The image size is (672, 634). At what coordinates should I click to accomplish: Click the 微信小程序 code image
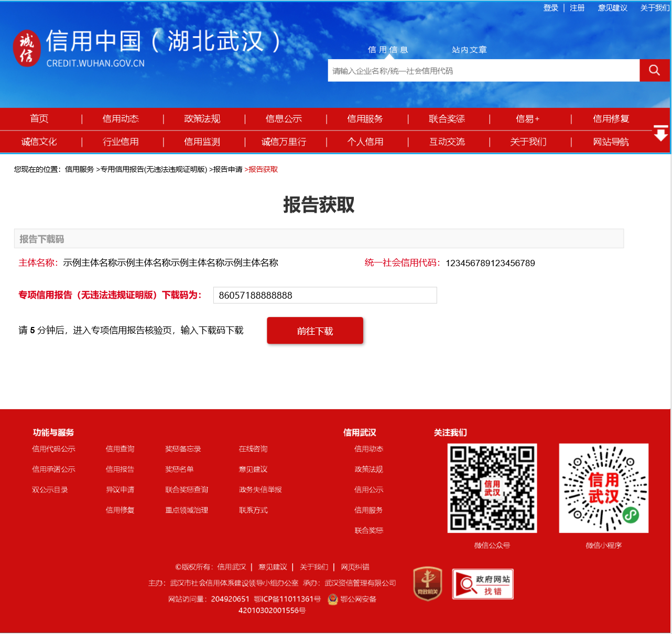click(x=603, y=488)
